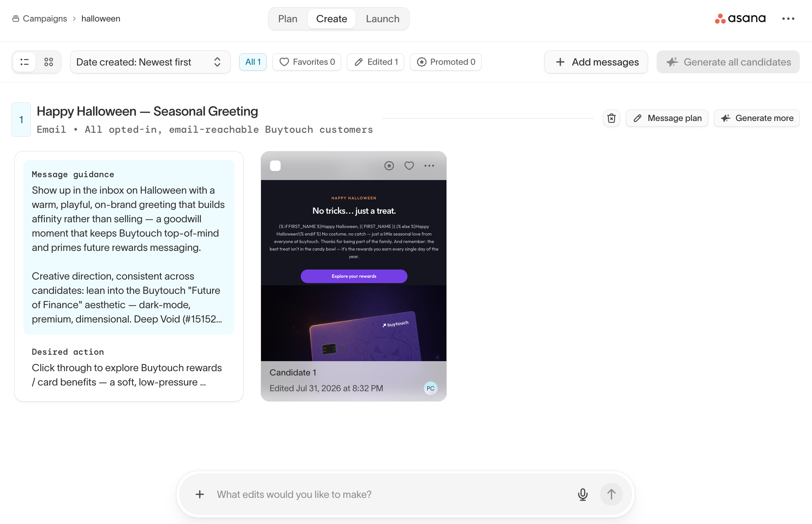
Task: Click the halloween breadcrumb item
Action: click(101, 19)
